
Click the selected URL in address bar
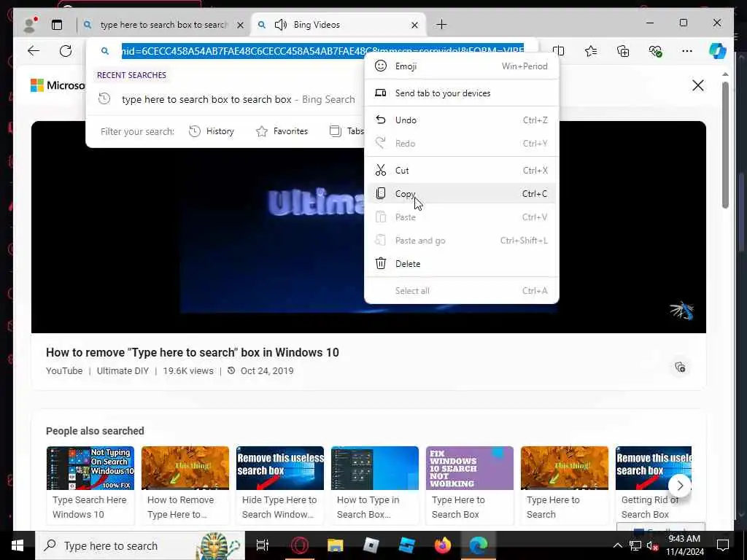click(x=322, y=50)
